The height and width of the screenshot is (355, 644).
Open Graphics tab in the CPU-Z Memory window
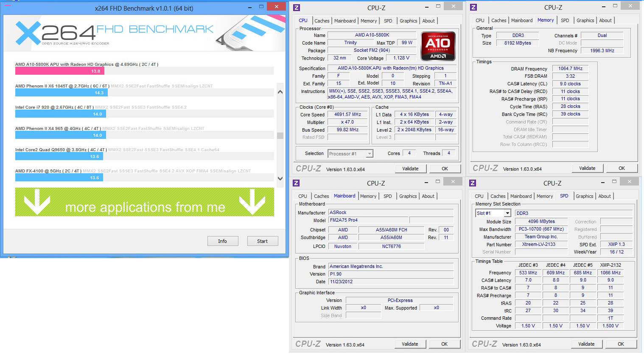585,20
